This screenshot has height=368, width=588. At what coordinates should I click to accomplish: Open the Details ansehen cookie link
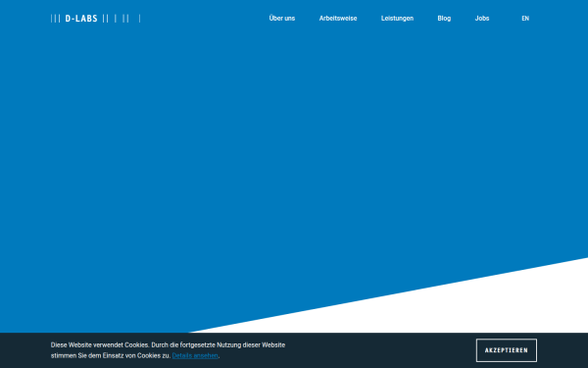tap(195, 355)
